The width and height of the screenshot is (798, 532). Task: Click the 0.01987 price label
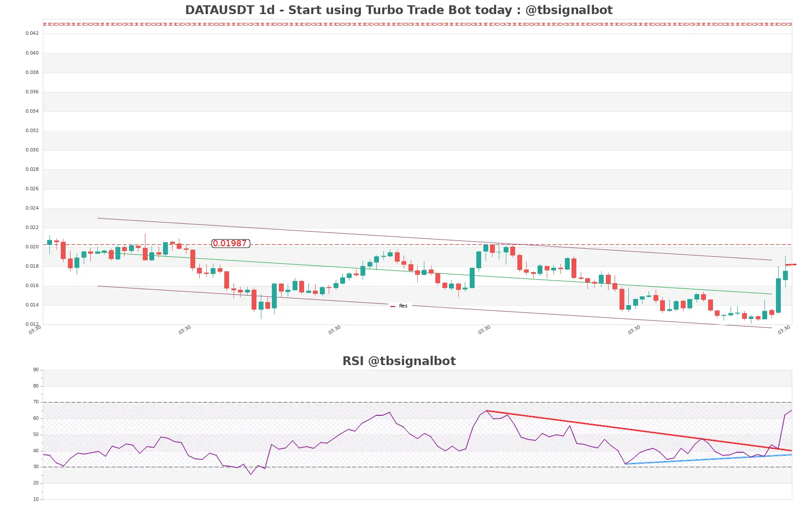pyautogui.click(x=230, y=244)
